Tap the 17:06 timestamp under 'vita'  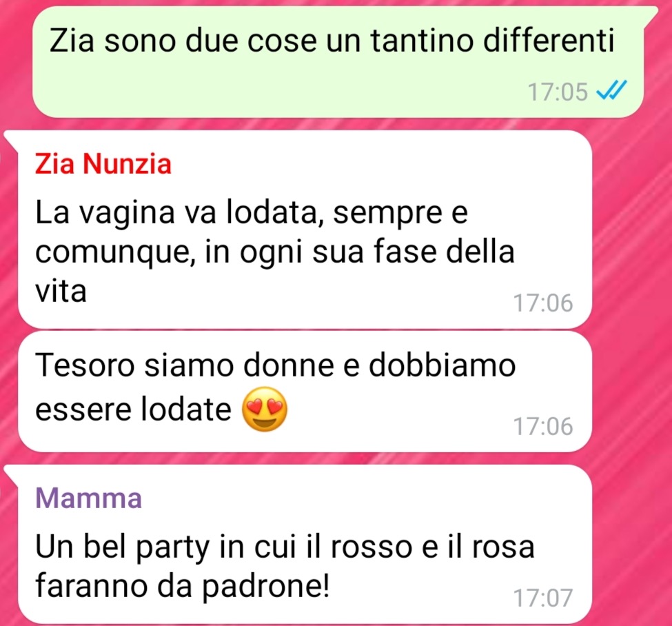tap(543, 303)
